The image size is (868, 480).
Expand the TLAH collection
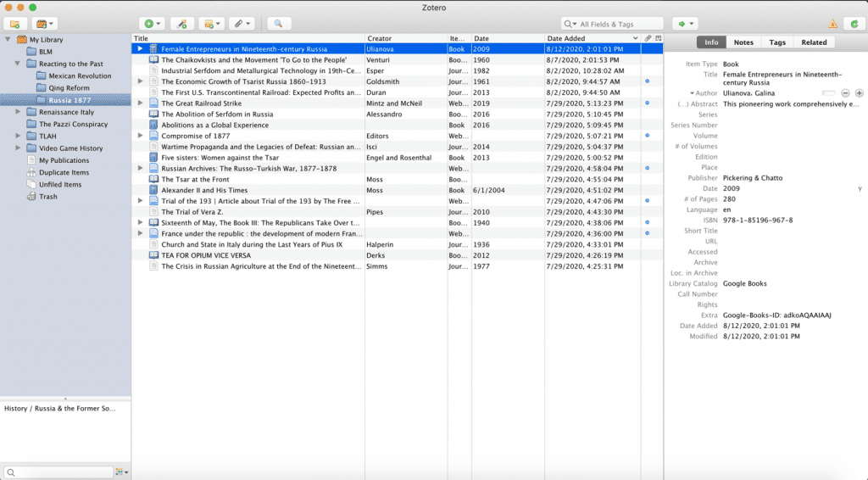(18, 137)
